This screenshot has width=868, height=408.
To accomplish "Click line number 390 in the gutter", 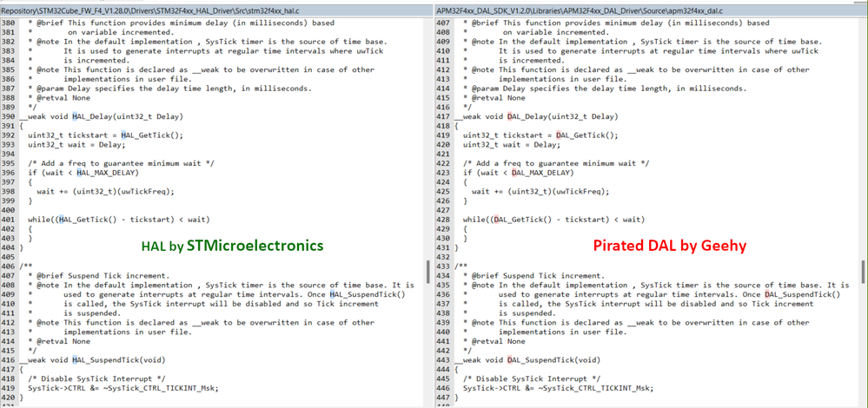I will (8, 116).
